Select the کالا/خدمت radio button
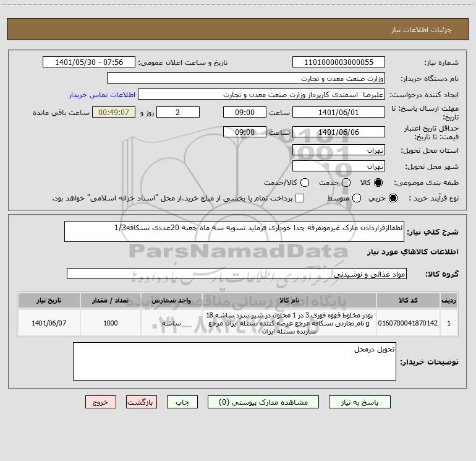The height and width of the screenshot is (461, 476). point(305,183)
